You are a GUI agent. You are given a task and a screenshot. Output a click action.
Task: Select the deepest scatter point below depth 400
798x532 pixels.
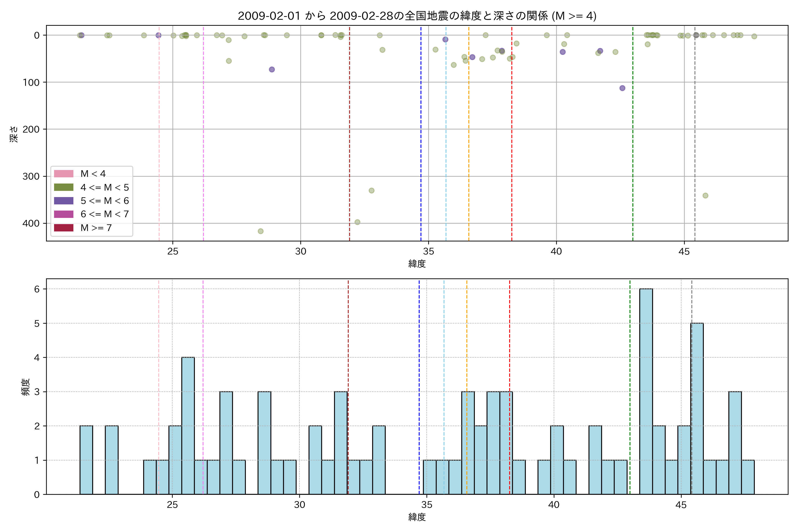click(261, 231)
